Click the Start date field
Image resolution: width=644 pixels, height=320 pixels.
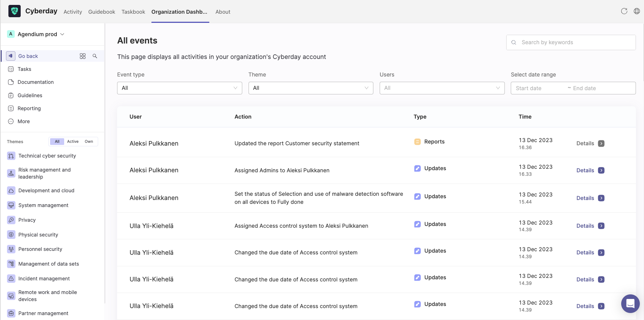pyautogui.click(x=529, y=88)
